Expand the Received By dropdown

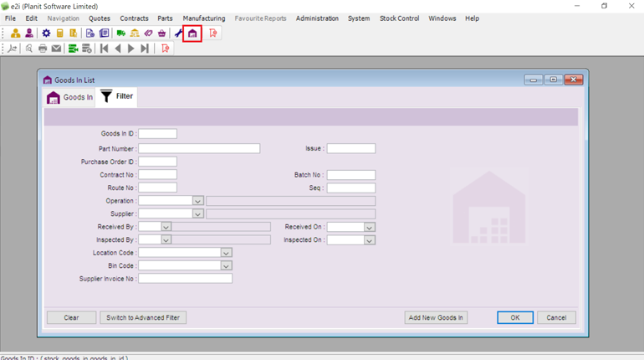click(x=166, y=227)
